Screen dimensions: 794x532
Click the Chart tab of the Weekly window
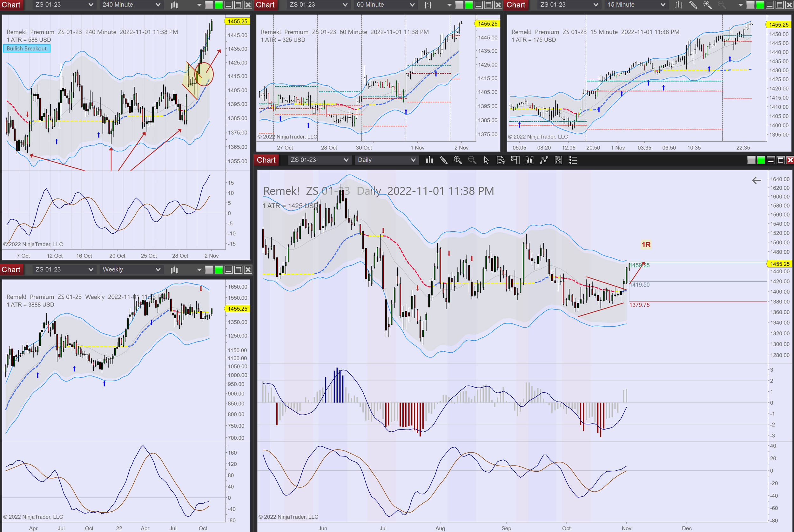click(11, 269)
